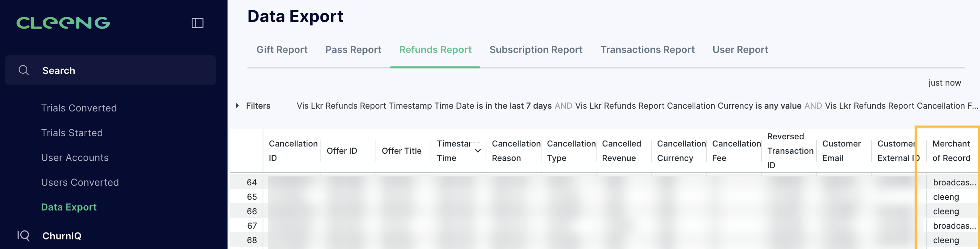
Task: Click the search magnifier icon
Action: [x=24, y=70]
